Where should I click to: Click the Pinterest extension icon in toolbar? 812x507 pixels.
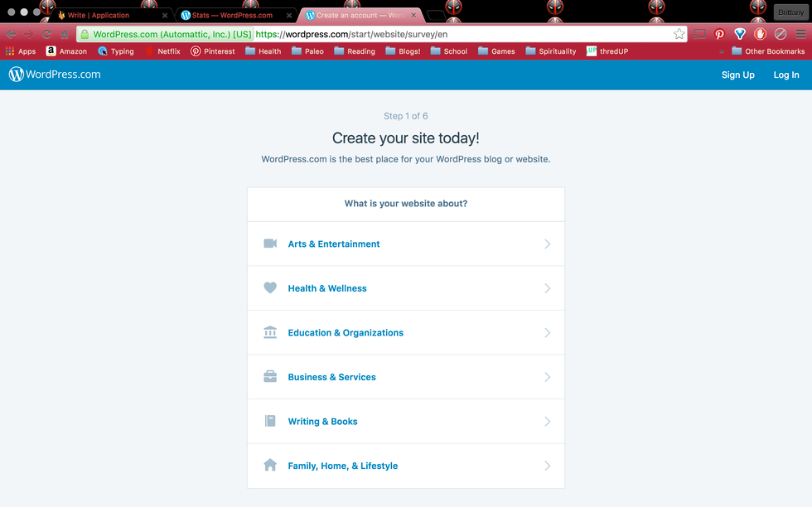719,34
